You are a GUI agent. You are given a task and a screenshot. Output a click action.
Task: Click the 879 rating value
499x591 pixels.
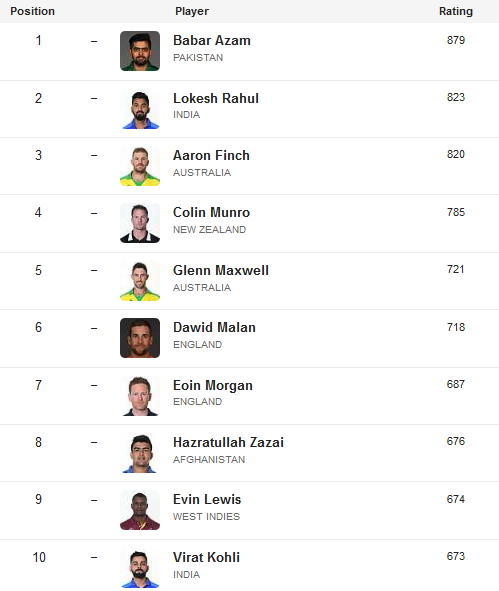tap(456, 40)
